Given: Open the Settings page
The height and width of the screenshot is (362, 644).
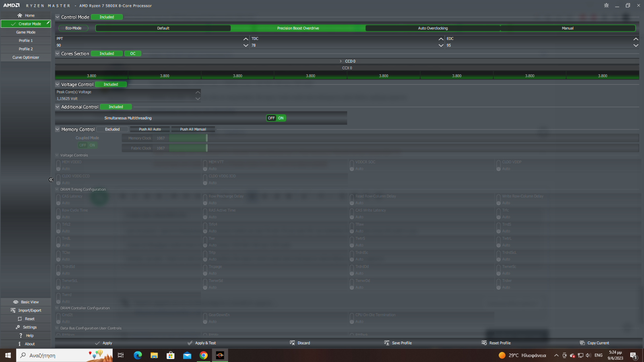Looking at the screenshot, I should (x=26, y=327).
